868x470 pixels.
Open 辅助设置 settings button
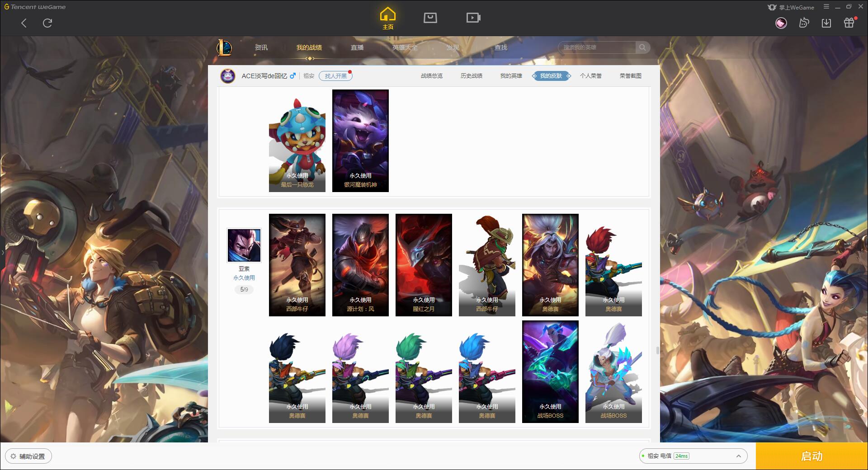28,456
